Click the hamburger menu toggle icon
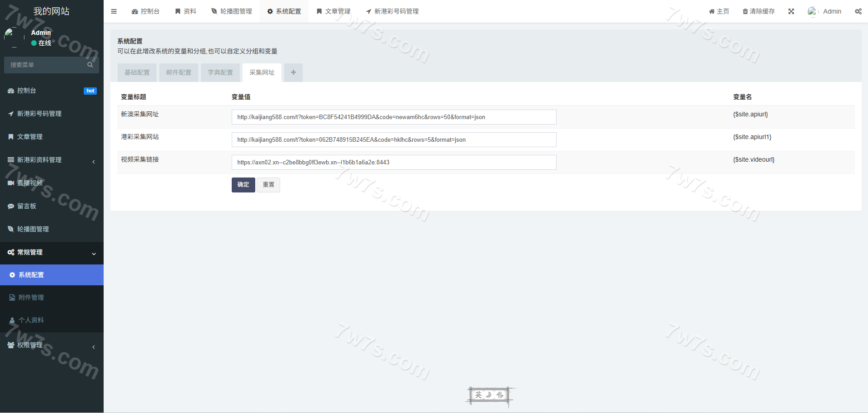Image resolution: width=868 pixels, height=413 pixels. (114, 11)
